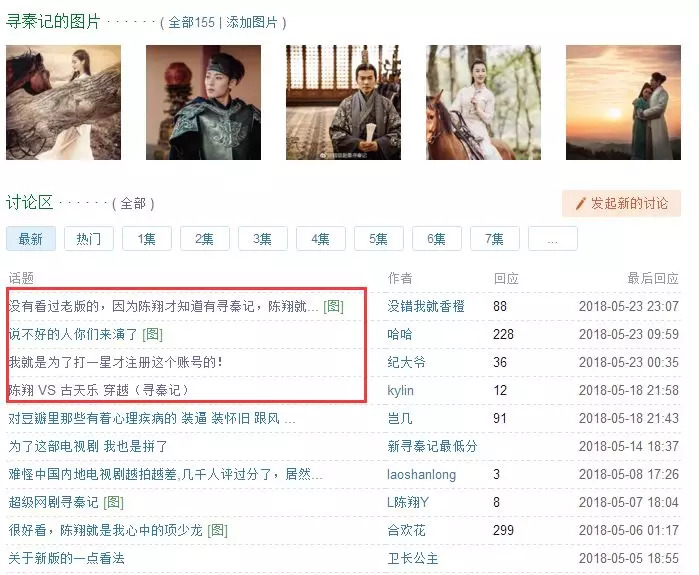This screenshot has width=699, height=575.
Task: Open topic 超级网剧寻秦记
Action: click(53, 502)
